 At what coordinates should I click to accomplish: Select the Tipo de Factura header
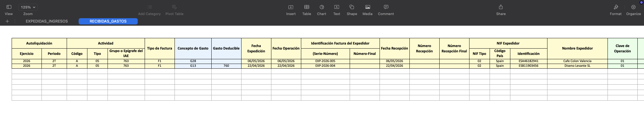160,49
